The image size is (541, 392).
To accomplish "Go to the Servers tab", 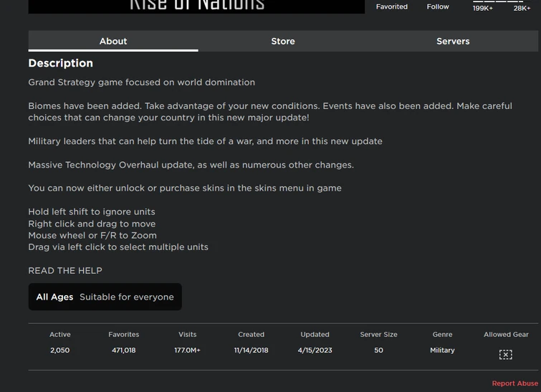I will [453, 41].
